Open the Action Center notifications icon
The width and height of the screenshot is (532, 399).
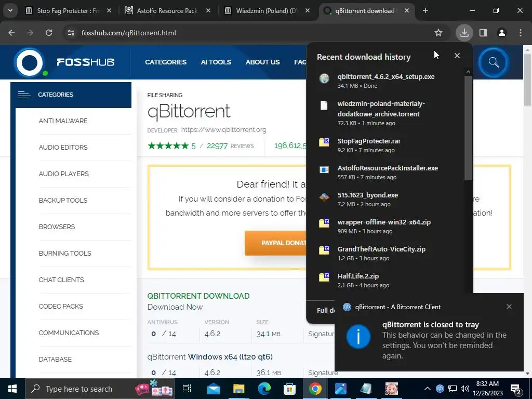tap(516, 390)
